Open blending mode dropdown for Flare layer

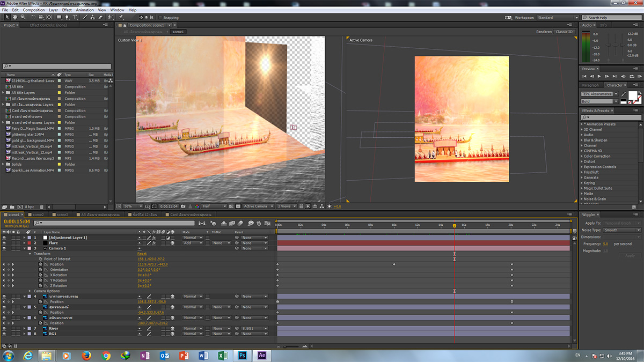(x=191, y=243)
